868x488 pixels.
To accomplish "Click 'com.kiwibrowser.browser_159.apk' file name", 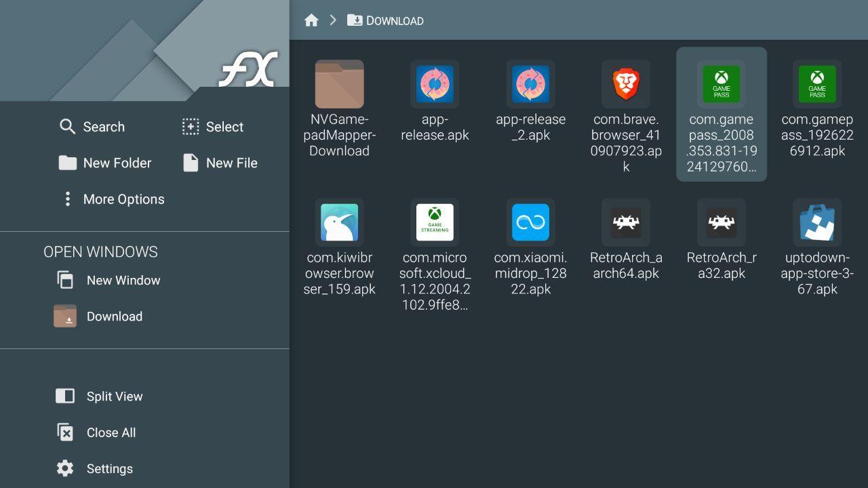I will coord(339,273).
